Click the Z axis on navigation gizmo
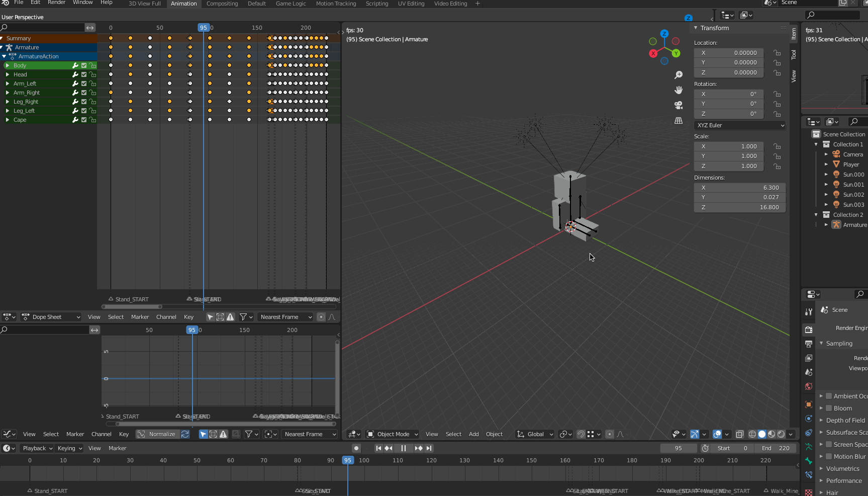Image resolution: width=868 pixels, height=496 pixels. coord(664,34)
